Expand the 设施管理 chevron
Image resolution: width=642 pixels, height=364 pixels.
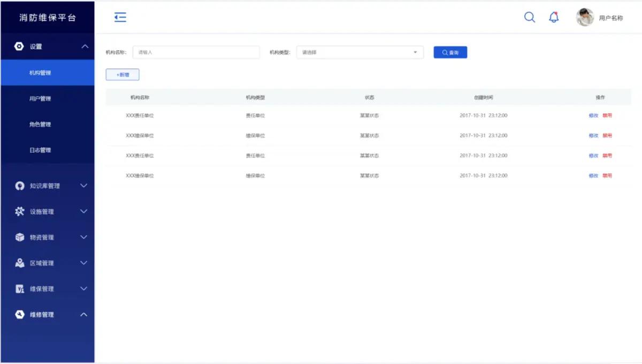click(x=83, y=212)
